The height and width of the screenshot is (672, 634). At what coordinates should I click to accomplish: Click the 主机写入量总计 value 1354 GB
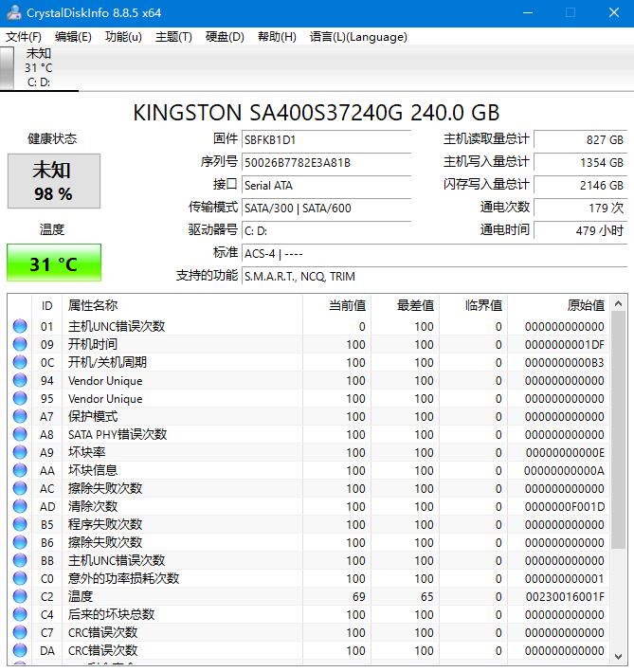tap(580, 163)
